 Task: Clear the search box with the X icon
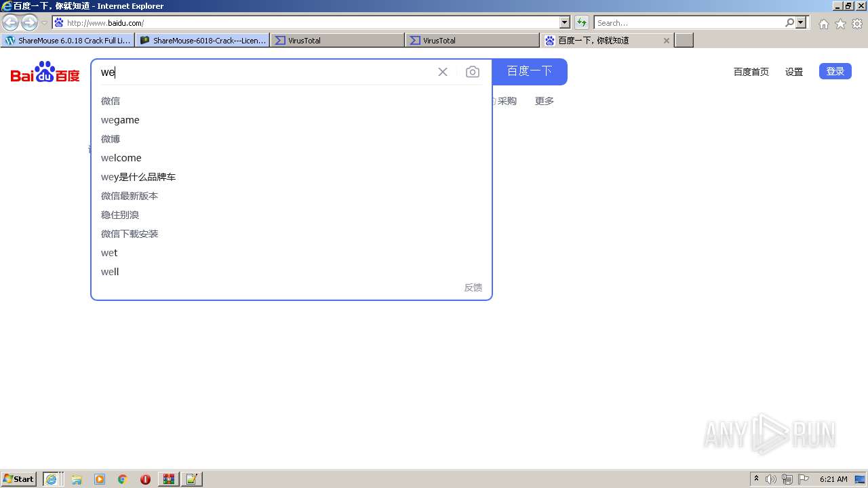[443, 72]
